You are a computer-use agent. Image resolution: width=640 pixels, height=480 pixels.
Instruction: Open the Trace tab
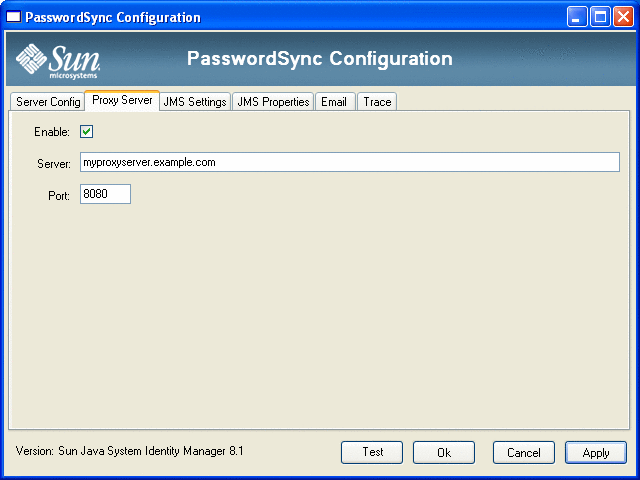click(x=377, y=102)
